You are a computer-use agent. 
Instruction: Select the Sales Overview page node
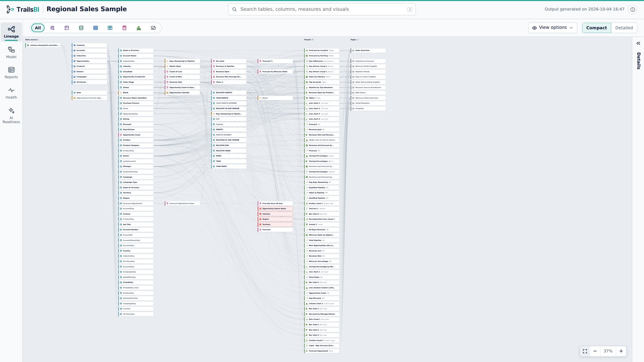[x=368, y=51]
